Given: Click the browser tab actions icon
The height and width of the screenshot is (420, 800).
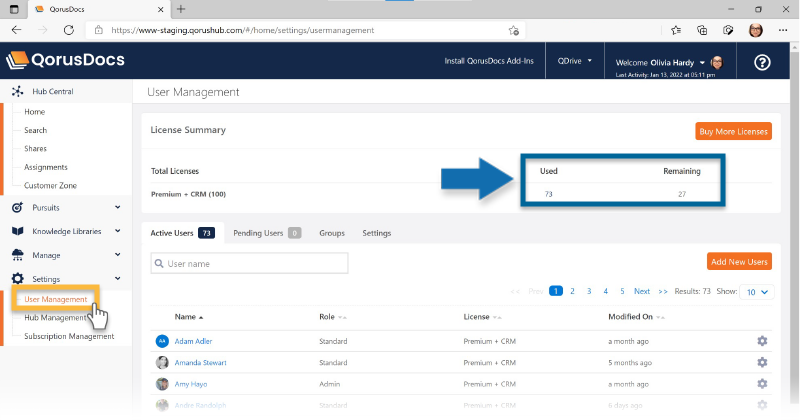Looking at the screenshot, I should click(14, 9).
